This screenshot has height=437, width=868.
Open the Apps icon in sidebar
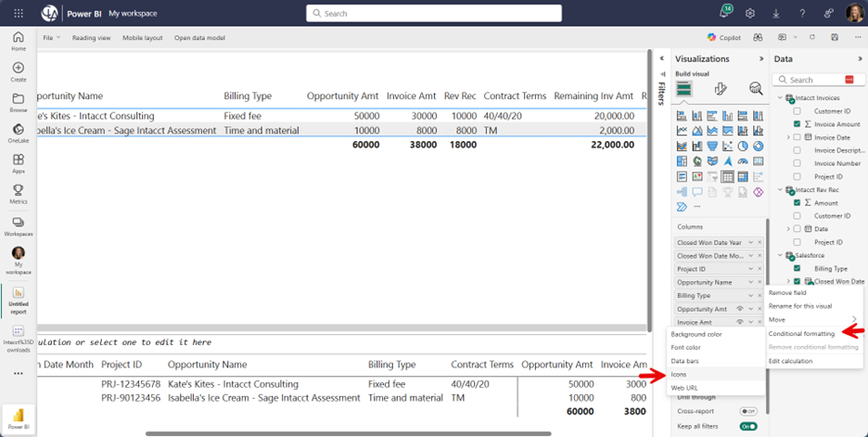click(x=18, y=163)
